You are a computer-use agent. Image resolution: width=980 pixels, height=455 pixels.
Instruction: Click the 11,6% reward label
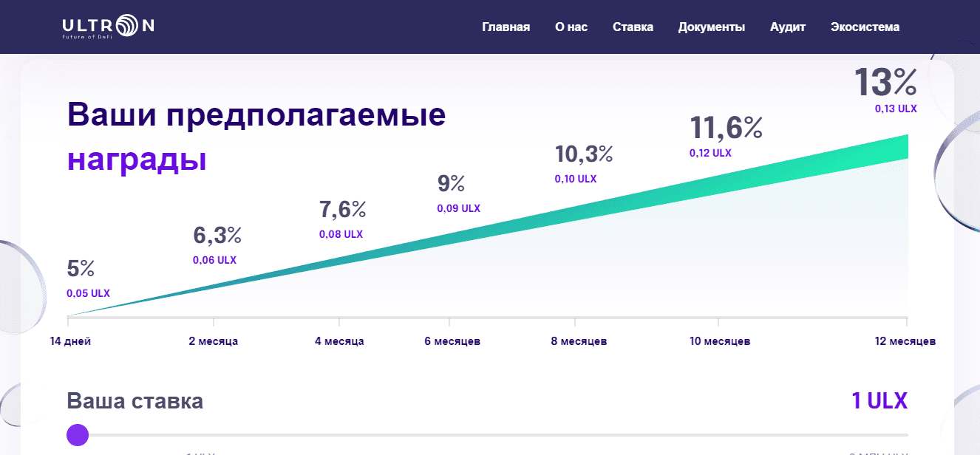click(727, 128)
